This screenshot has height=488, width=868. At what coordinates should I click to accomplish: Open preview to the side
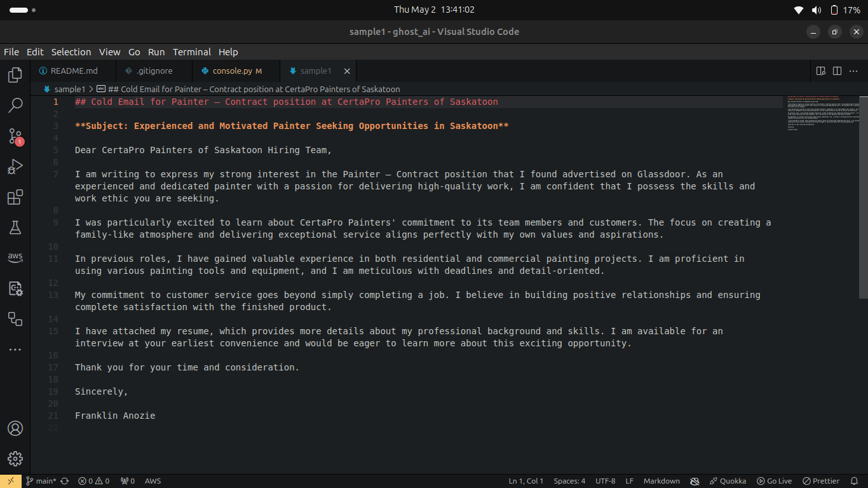click(x=821, y=71)
